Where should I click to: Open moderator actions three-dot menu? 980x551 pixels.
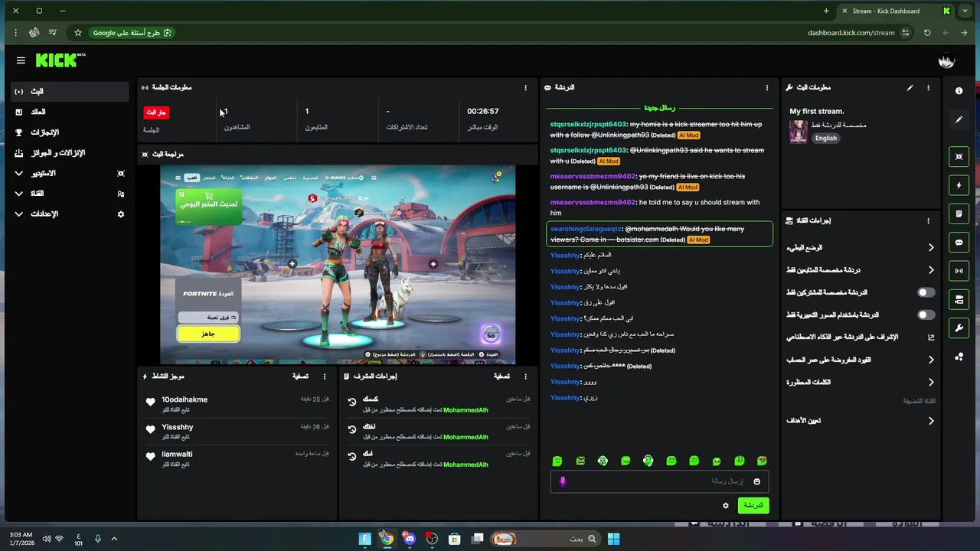(525, 377)
